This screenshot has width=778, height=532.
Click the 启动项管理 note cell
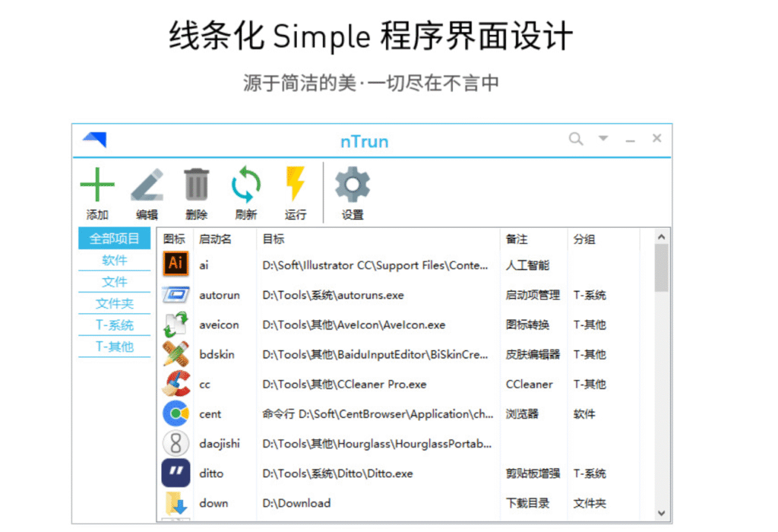click(533, 296)
